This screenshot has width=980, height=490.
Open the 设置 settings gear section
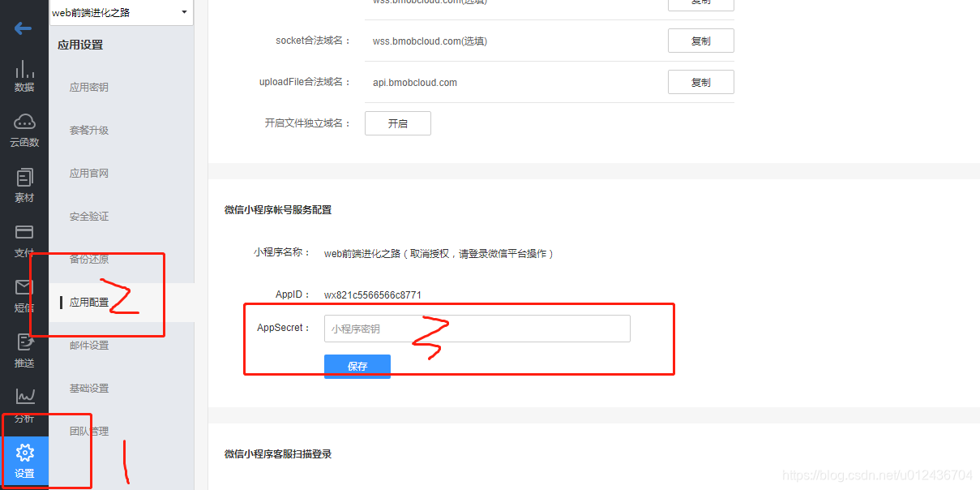24,462
